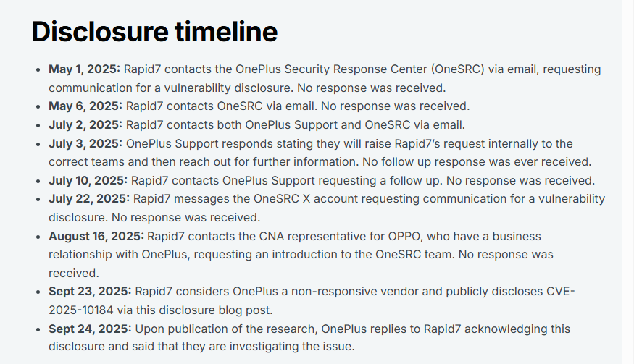The height and width of the screenshot is (364, 634).
Task: Select the "July 22, 2025:" date text
Action: click(x=89, y=198)
